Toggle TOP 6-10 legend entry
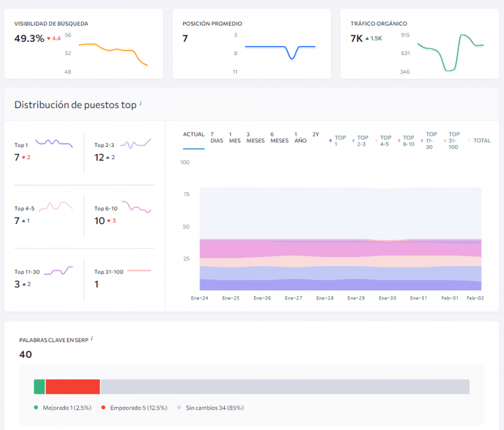504x430 pixels. [x=408, y=140]
